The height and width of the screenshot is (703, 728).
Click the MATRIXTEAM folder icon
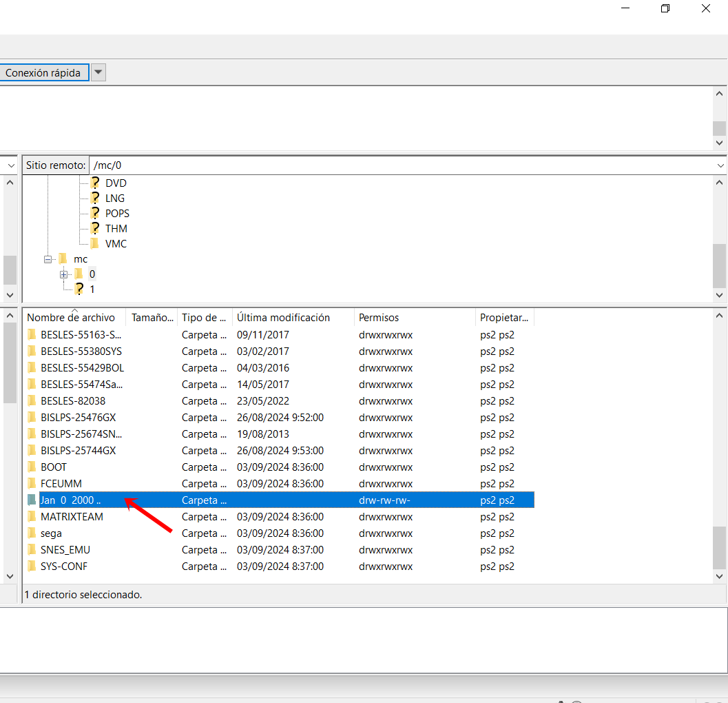point(32,517)
